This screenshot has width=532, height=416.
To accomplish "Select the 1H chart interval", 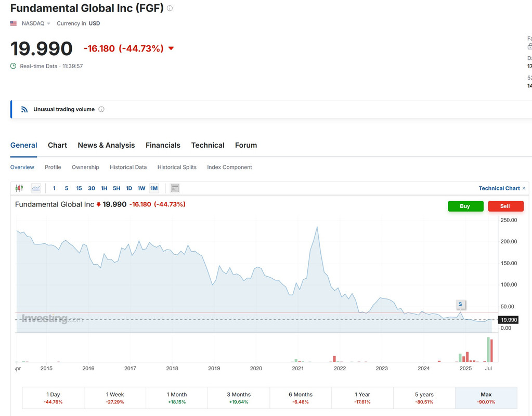I will click(104, 188).
